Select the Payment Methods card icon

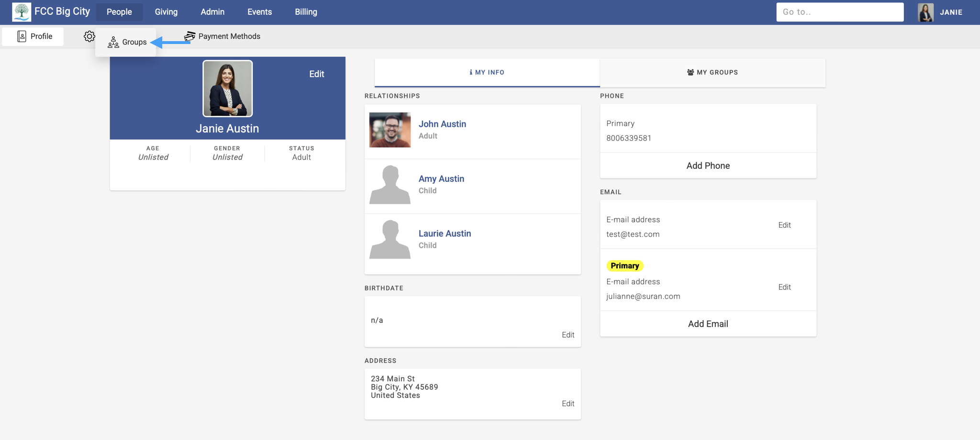coord(190,36)
